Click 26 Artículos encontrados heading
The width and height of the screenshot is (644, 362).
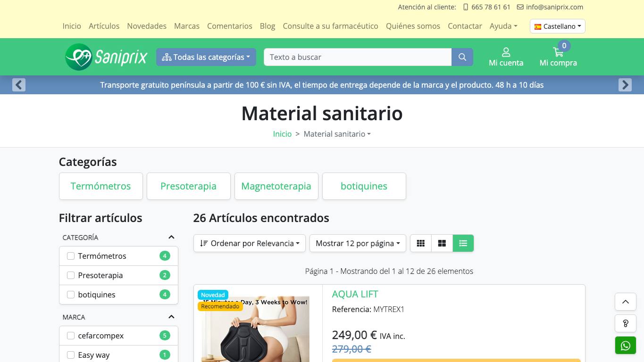261,218
